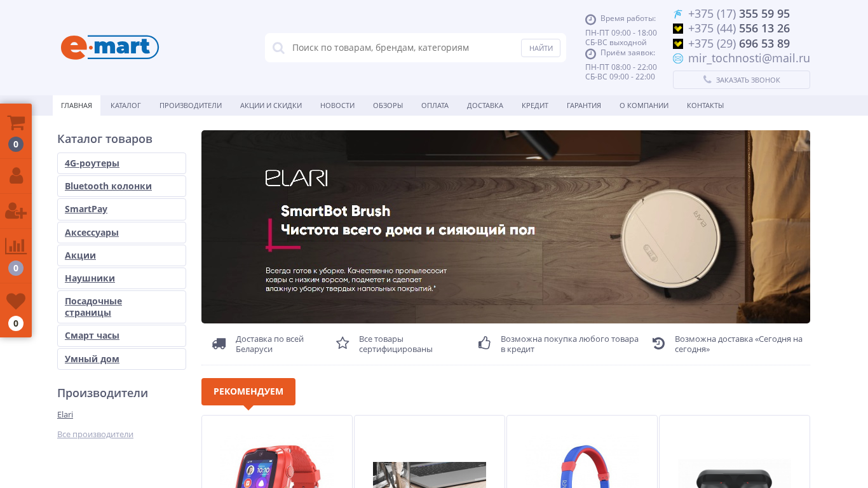868x488 pixels.
Task: Click the search magnifier icon
Action: [278, 48]
